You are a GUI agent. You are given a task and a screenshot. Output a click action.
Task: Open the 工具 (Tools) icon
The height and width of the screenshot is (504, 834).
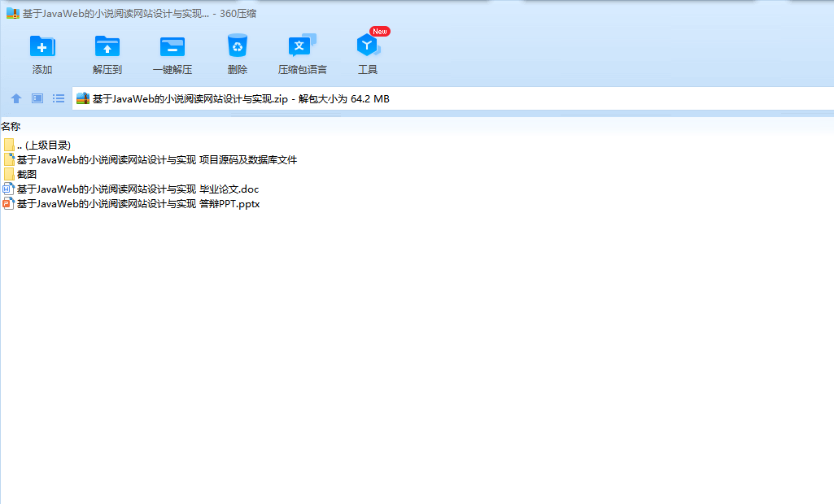coord(368,46)
